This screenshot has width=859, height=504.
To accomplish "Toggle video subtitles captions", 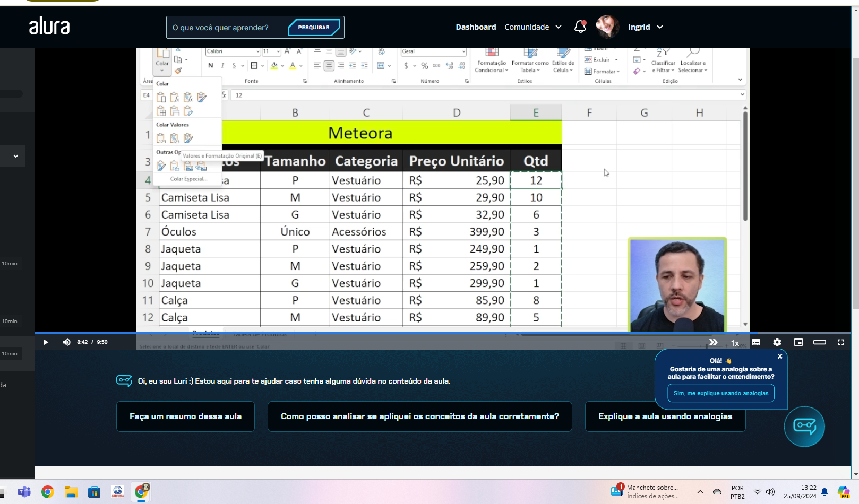I will click(756, 342).
